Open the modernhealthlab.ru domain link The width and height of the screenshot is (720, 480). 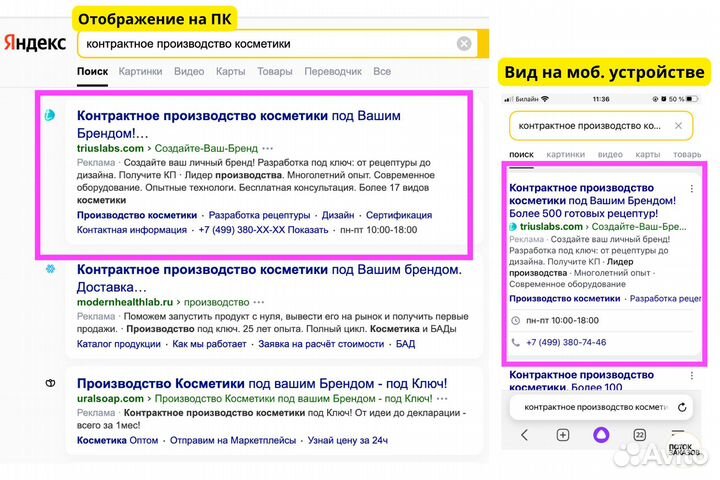[125, 302]
